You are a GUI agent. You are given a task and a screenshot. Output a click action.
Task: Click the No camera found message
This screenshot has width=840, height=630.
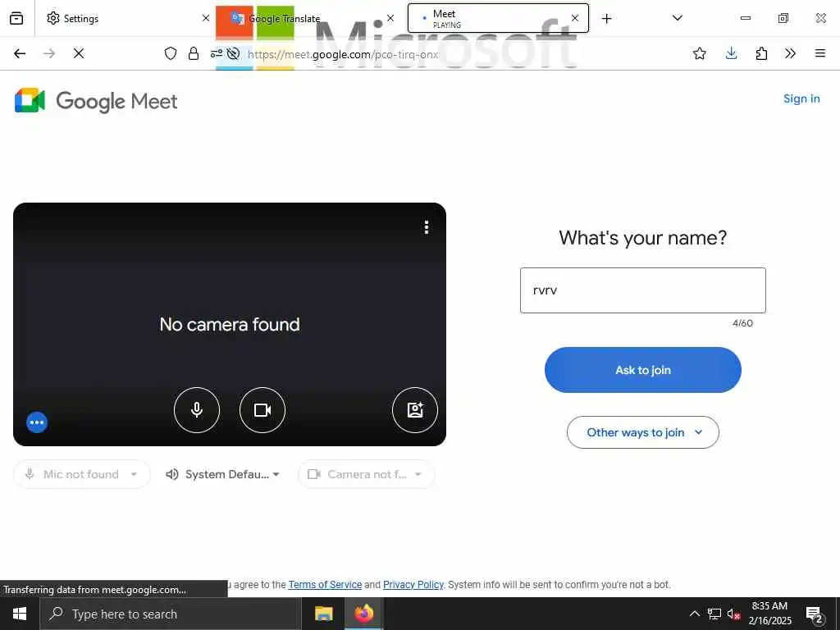(x=230, y=324)
